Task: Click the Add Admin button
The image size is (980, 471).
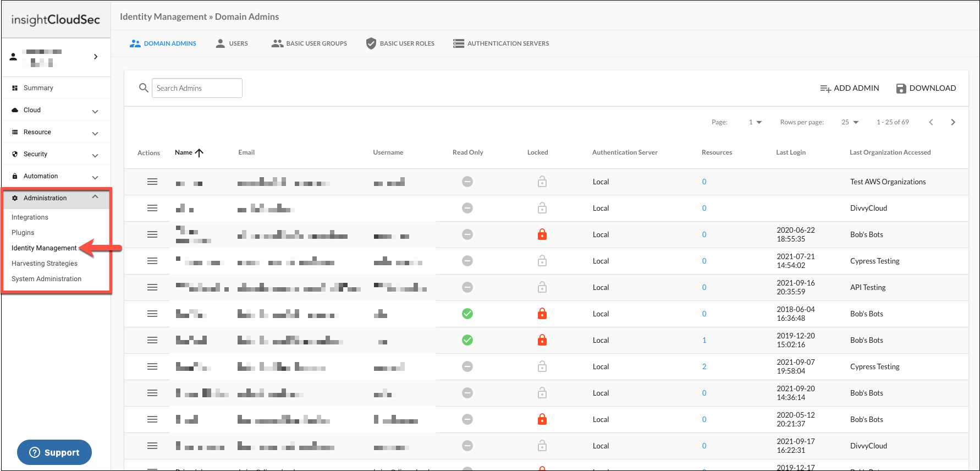Action: pyautogui.click(x=850, y=88)
